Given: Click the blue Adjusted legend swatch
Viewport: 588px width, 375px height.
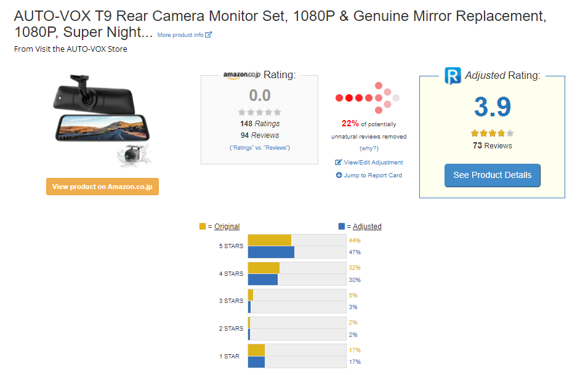Looking at the screenshot, I should pos(342,227).
